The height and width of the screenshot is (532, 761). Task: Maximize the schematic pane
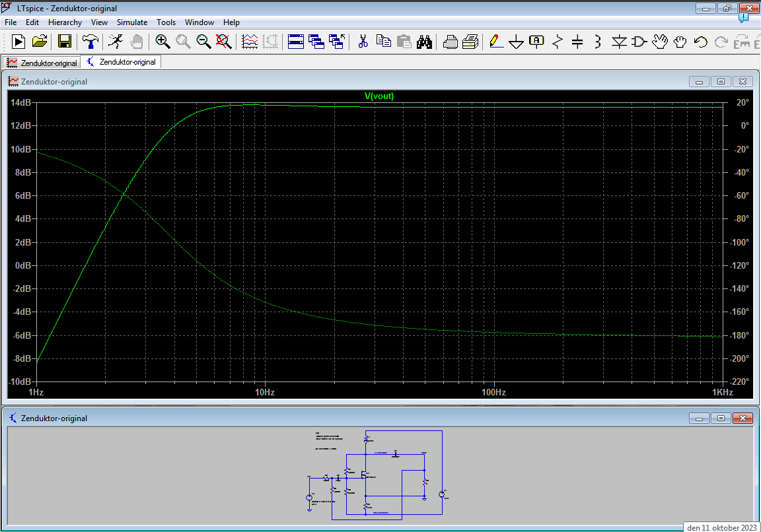[721, 418]
